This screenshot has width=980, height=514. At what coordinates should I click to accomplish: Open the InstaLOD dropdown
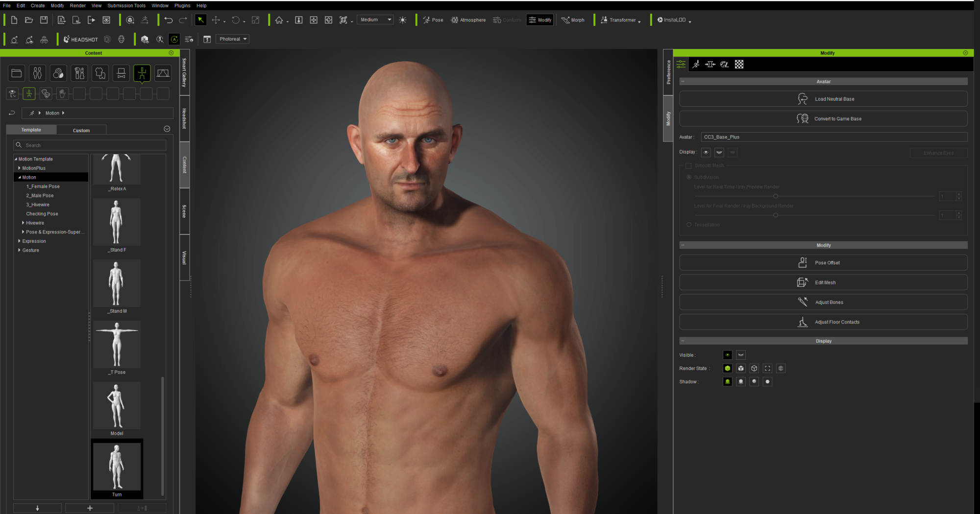point(674,20)
